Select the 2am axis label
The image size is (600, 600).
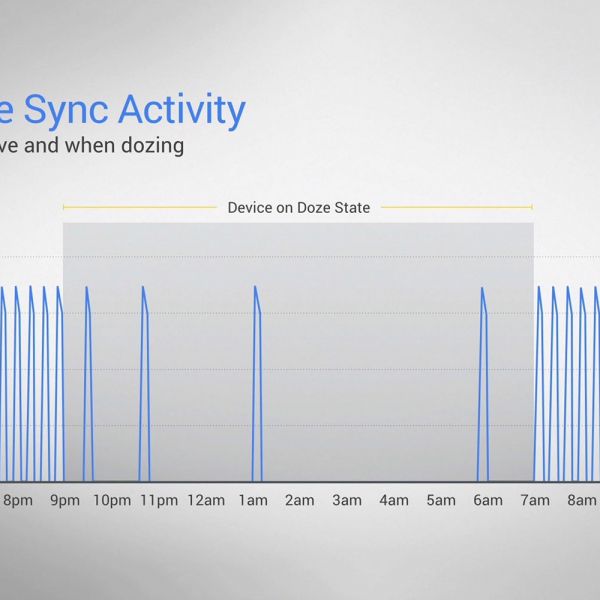tap(300, 500)
